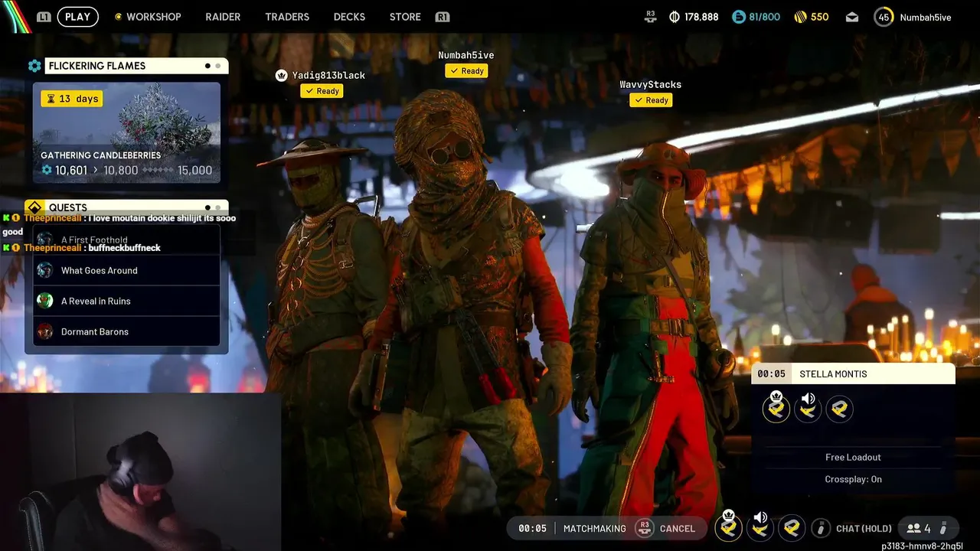
Task: Switch Quests panel page dot
Action: [218, 207]
